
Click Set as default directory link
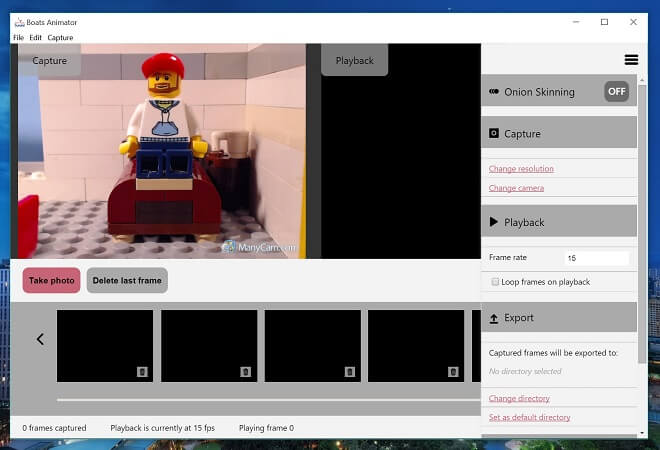tap(530, 417)
